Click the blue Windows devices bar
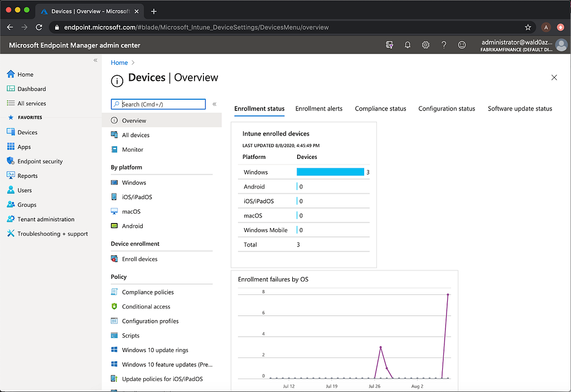Image resolution: width=571 pixels, height=392 pixels. point(330,172)
